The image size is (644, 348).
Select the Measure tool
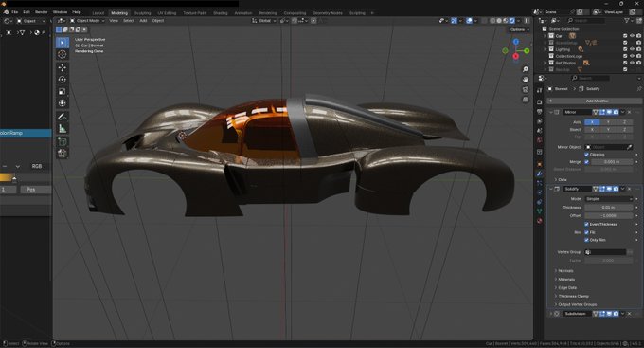[62, 129]
